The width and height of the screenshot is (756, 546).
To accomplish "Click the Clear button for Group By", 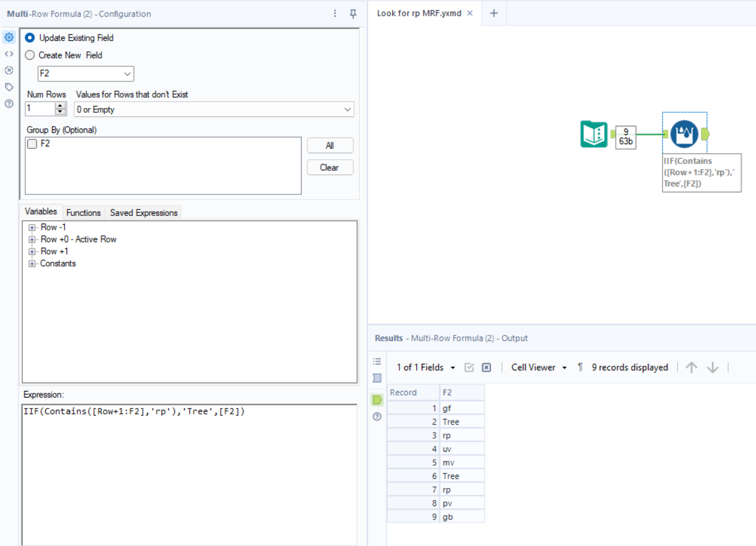I will point(329,167).
